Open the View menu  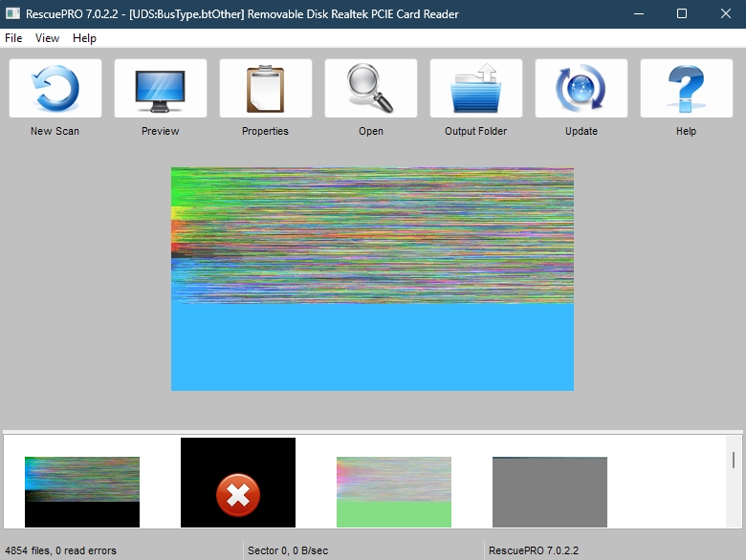(x=47, y=38)
